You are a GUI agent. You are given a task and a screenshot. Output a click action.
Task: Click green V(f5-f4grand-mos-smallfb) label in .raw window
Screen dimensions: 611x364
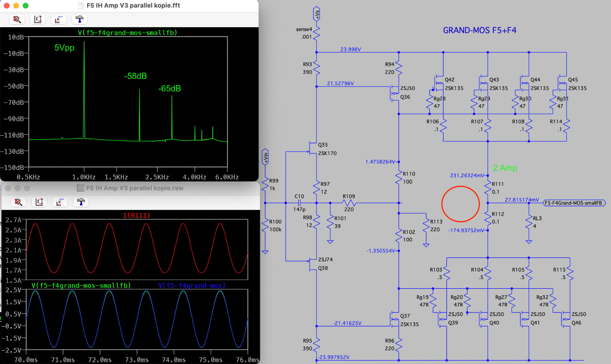(x=81, y=285)
